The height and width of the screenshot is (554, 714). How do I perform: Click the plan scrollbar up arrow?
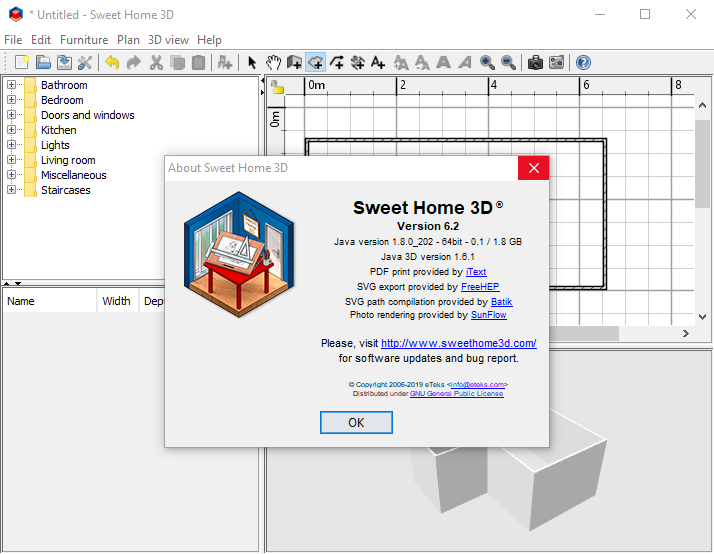click(702, 106)
